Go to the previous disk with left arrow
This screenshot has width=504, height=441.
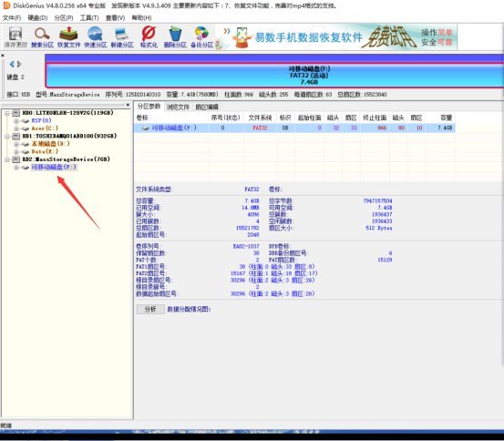coord(12,65)
